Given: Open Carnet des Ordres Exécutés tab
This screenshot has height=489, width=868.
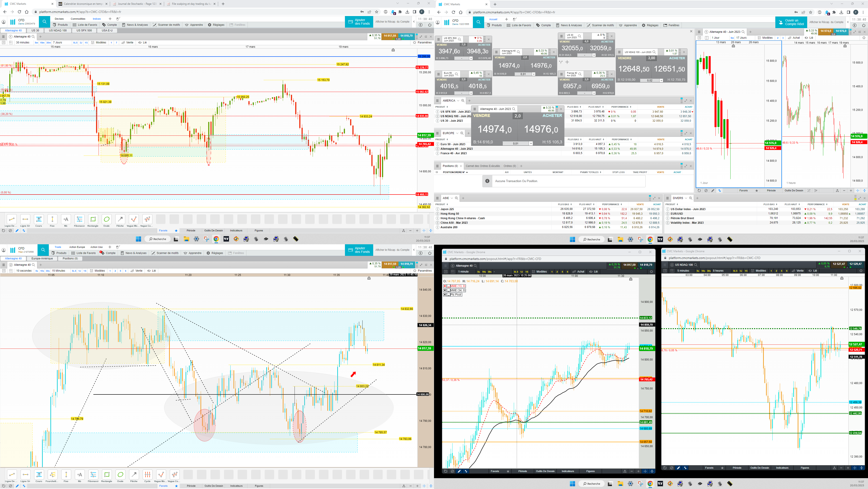Looking at the screenshot, I should tap(483, 166).
